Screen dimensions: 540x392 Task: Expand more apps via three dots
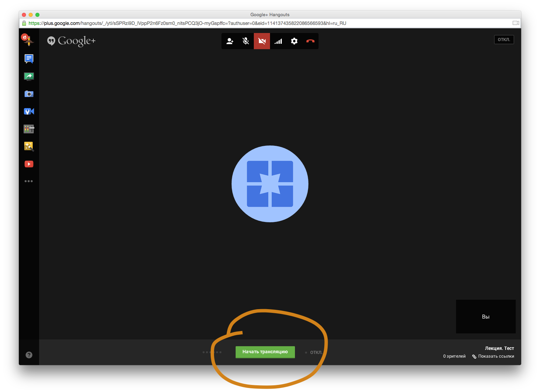[29, 181]
